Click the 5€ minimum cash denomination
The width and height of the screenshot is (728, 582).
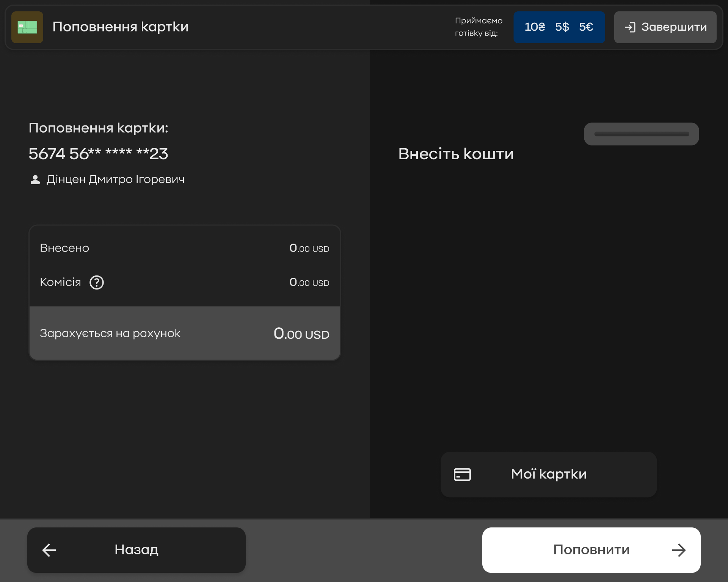tap(586, 27)
